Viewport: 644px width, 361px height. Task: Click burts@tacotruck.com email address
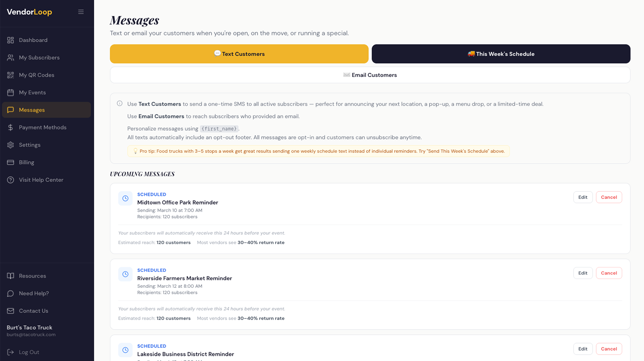click(x=31, y=335)
